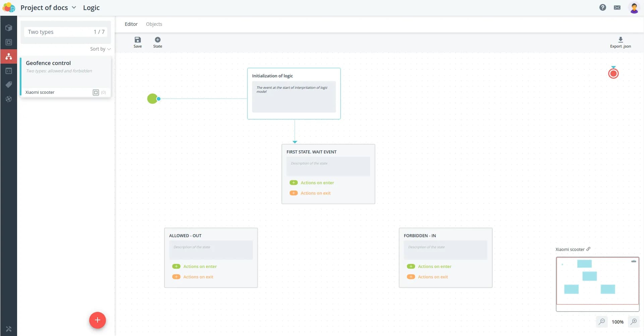The image size is (644, 336).
Task: Add Actions on enter in FIRST STATE
Action: pos(294,183)
